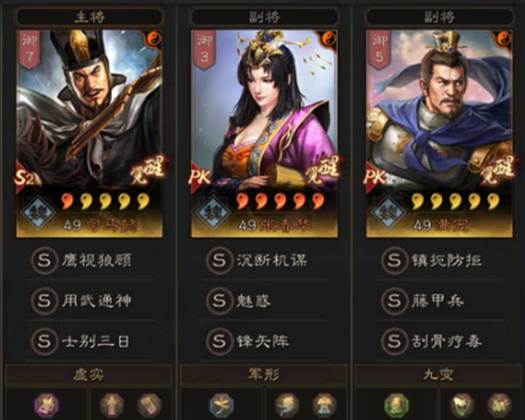This screenshot has width=525, height=420.
Task: Click the 魏 faction badge on 满宠 card
Action: (389, 212)
